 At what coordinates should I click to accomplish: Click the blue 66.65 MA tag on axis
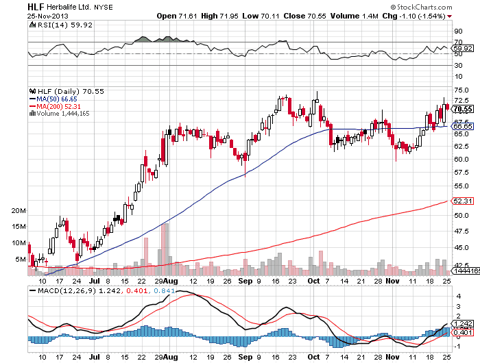tap(462, 126)
